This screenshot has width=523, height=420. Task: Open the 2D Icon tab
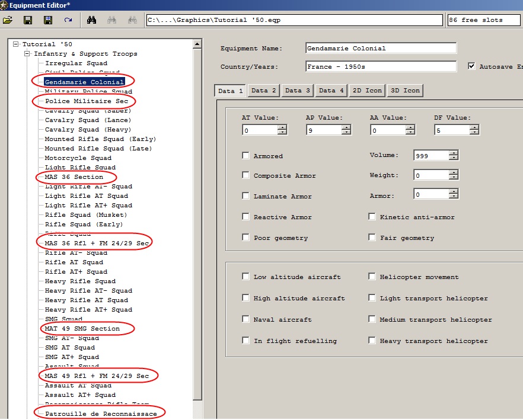(x=367, y=90)
